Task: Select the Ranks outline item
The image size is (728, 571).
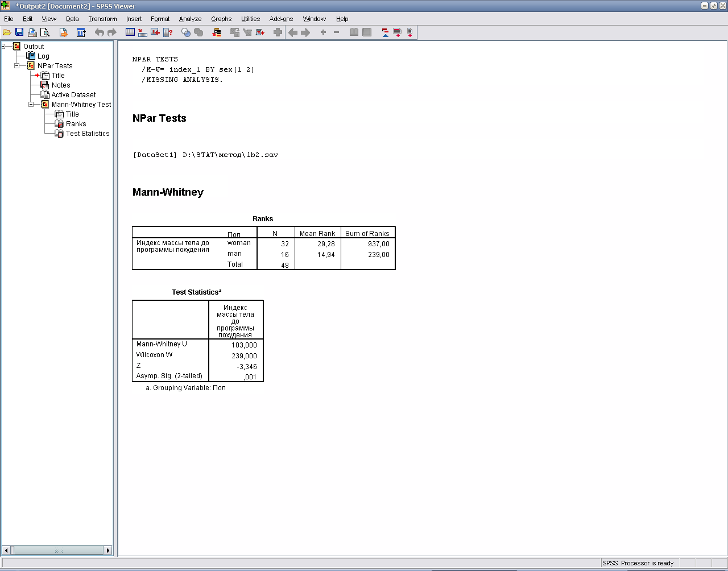Action: point(76,124)
